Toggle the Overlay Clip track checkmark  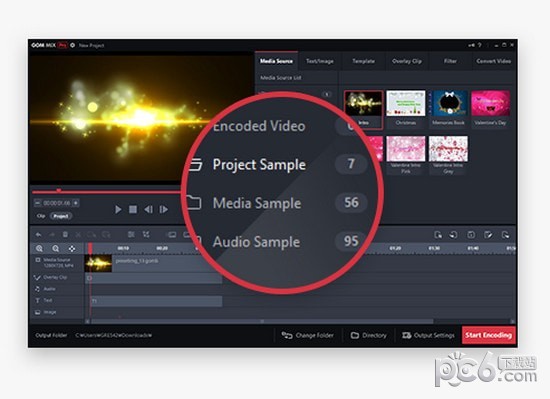(37, 277)
